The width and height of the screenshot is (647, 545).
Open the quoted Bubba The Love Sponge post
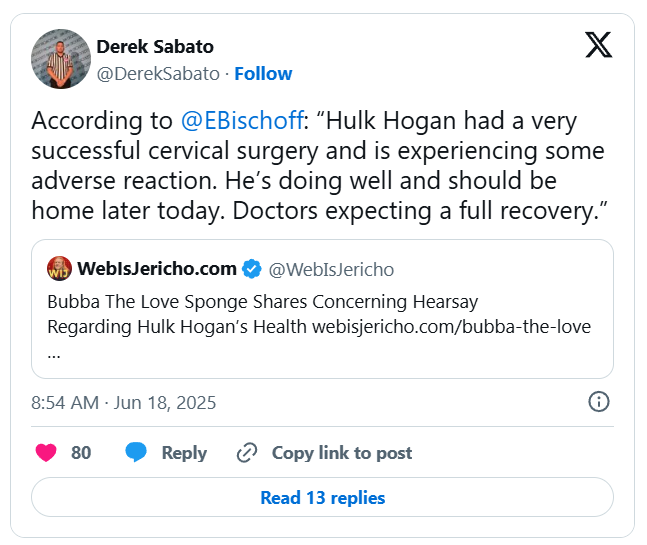click(x=320, y=327)
